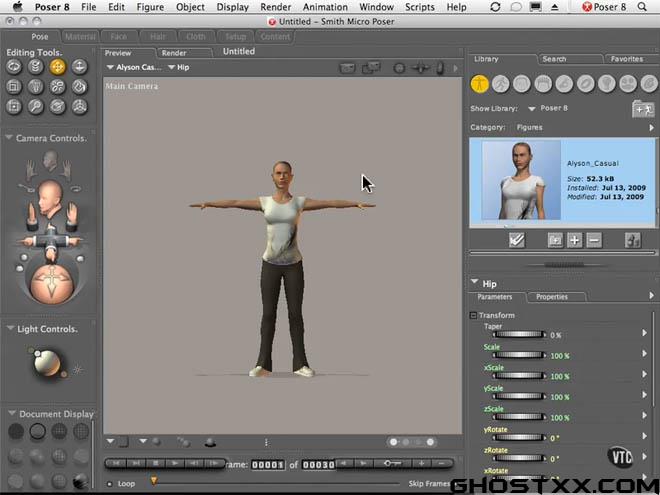Apply library item with double-checkmark button
This screenshot has width=660, height=495.
(x=516, y=240)
